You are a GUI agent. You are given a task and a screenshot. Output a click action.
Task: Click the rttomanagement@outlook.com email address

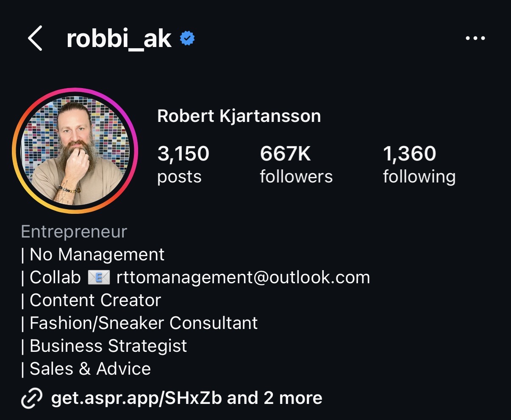(x=243, y=278)
